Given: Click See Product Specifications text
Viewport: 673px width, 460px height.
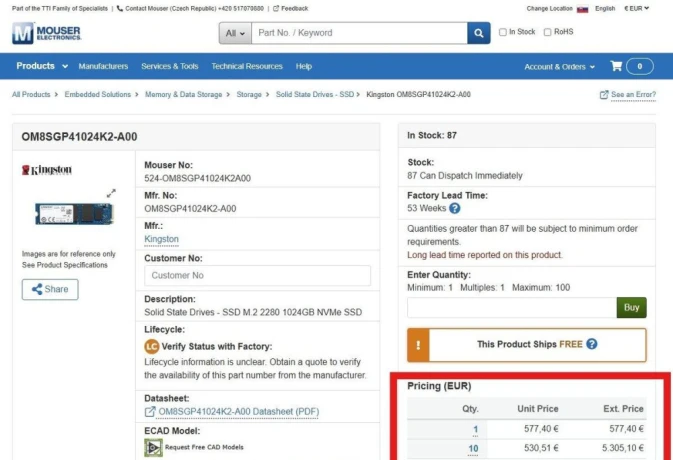Looking at the screenshot, I should coord(65,265).
